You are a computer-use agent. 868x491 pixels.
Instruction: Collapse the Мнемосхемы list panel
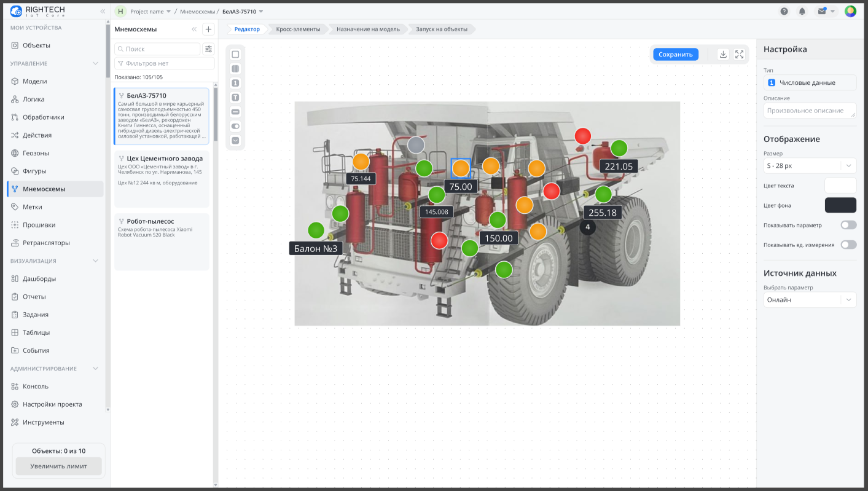coord(194,29)
